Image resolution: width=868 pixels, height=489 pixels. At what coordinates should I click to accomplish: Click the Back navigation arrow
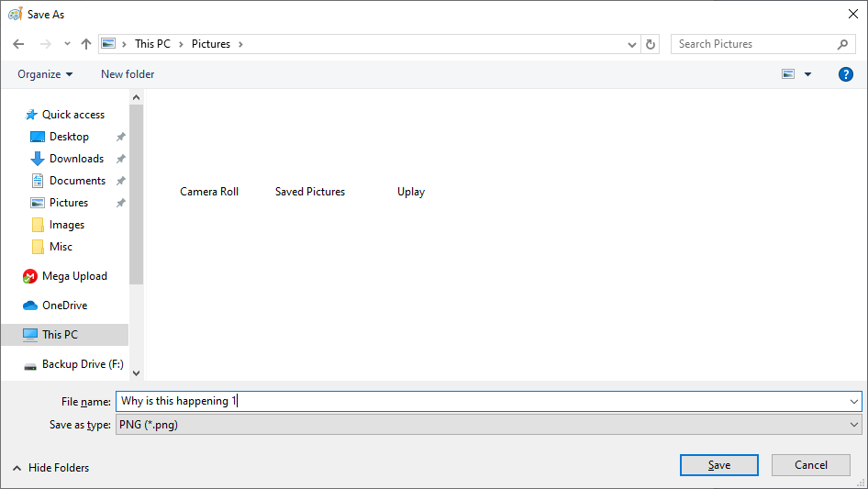[18, 44]
